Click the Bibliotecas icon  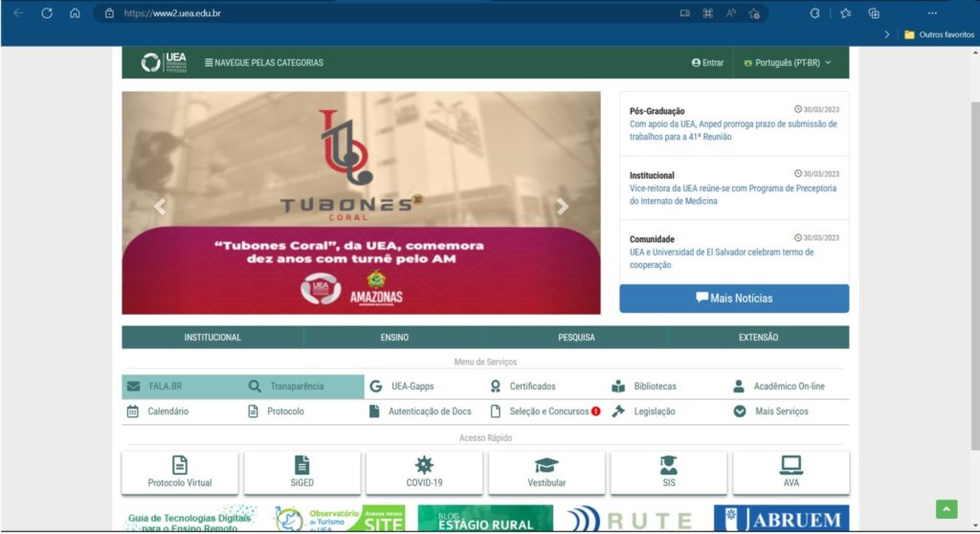[618, 387]
